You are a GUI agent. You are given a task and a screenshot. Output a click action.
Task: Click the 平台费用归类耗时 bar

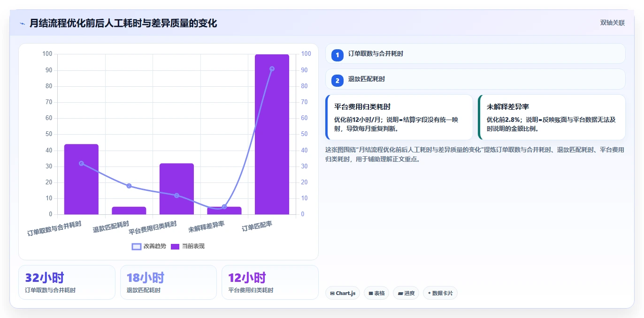tap(176, 189)
